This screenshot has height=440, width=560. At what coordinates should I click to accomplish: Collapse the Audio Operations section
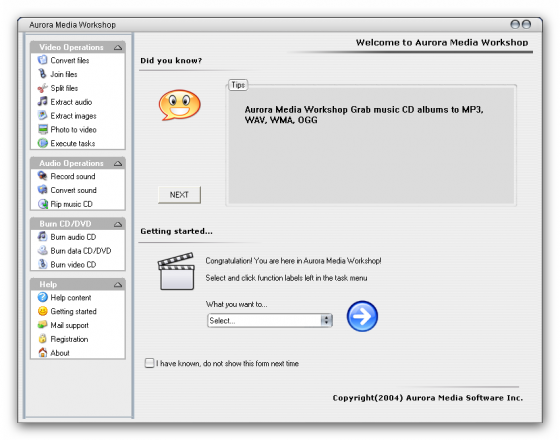point(118,164)
